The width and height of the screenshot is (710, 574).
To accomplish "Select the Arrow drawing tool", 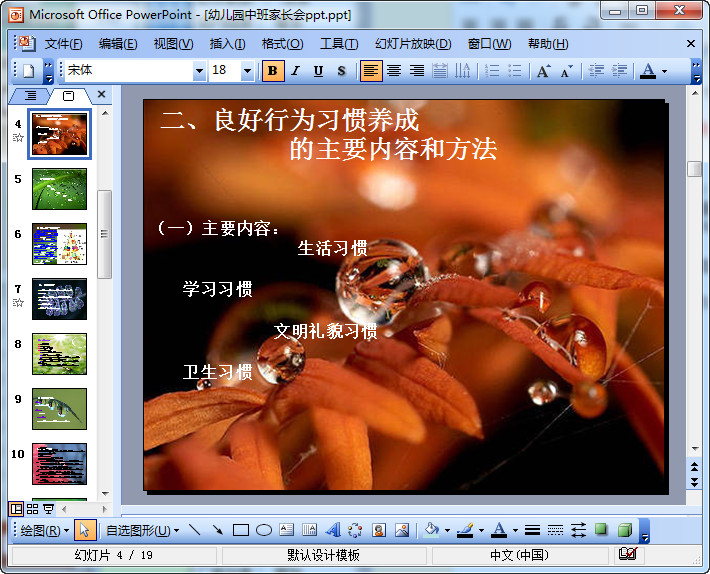I will coord(218,530).
